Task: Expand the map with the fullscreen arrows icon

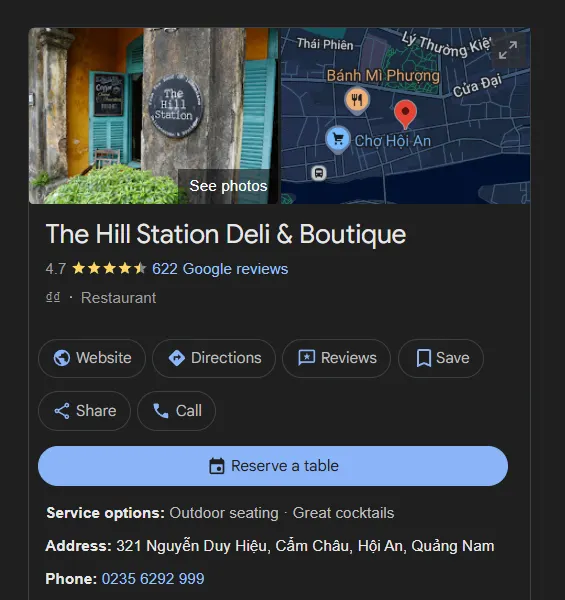Action: pyautogui.click(x=508, y=50)
